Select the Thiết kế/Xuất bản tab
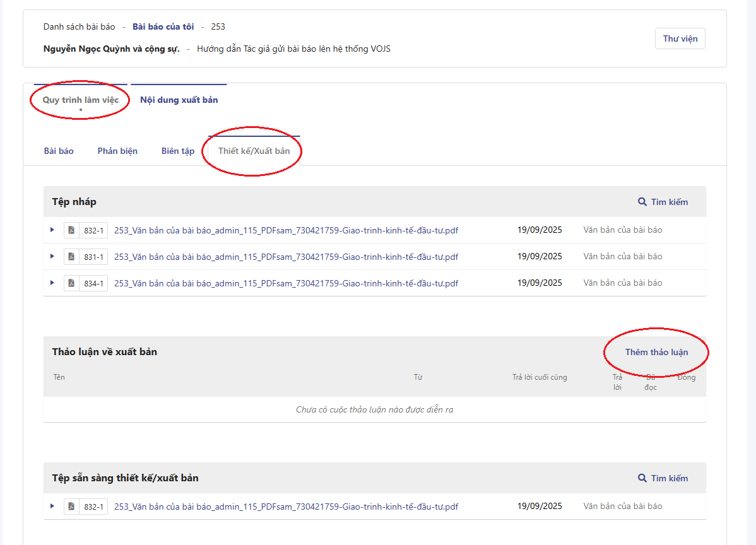This screenshot has width=756, height=545. [254, 151]
